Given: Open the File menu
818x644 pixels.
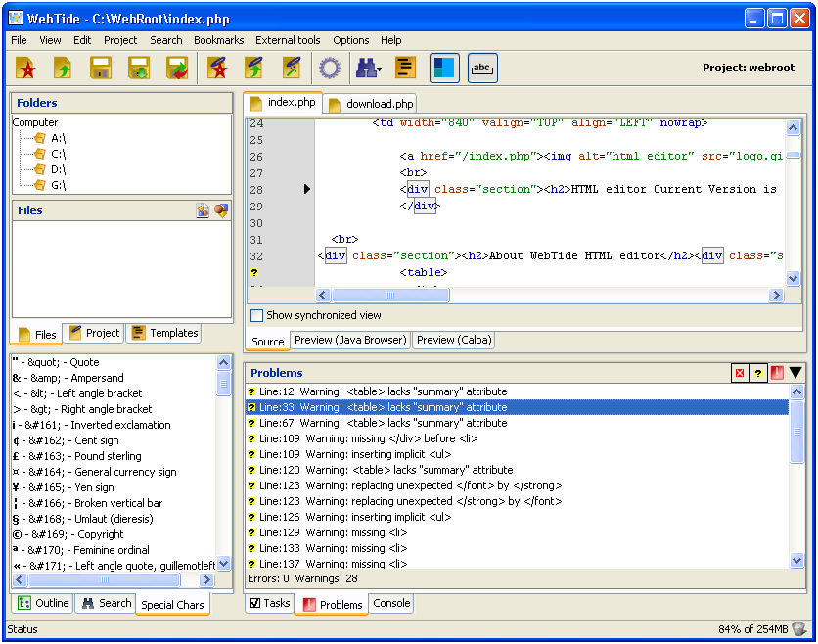Looking at the screenshot, I should coord(19,40).
